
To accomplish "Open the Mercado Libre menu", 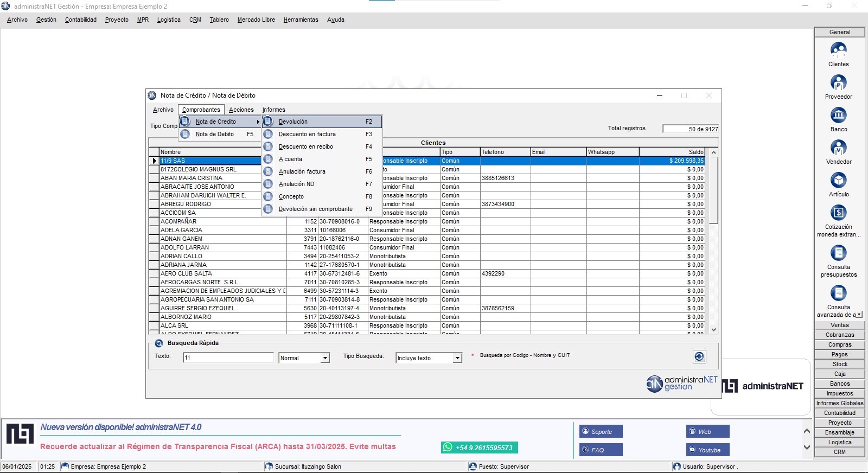I will (x=256, y=20).
